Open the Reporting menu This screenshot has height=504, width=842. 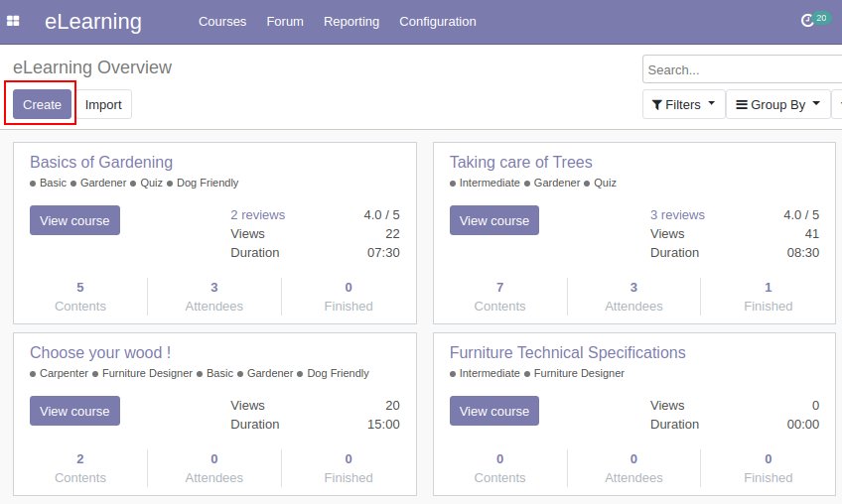[351, 22]
